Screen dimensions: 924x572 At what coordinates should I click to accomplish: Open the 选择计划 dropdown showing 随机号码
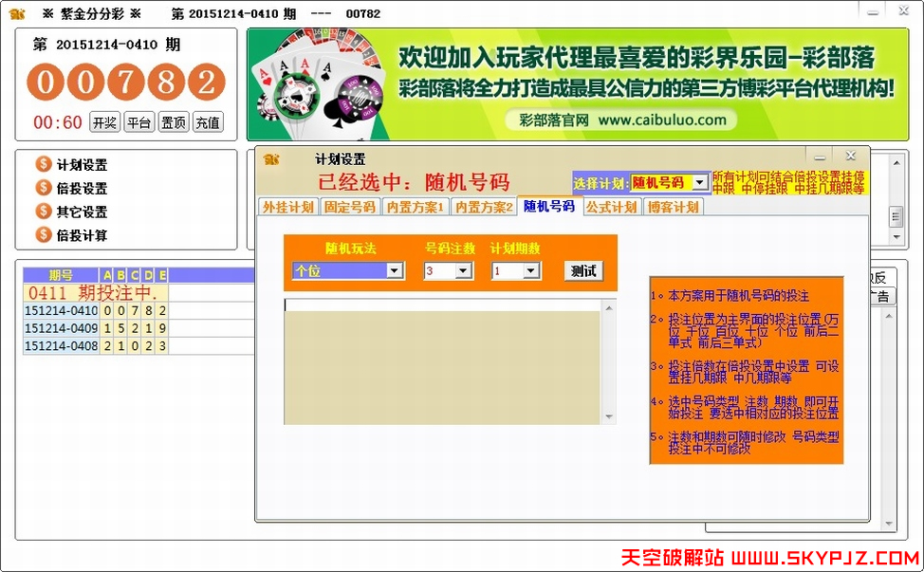click(701, 180)
